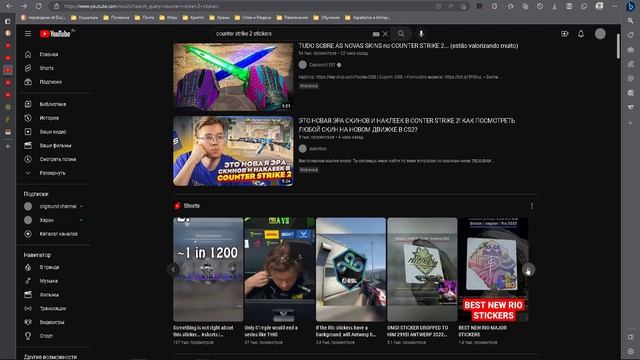Open the BEST NEW RIO STICKERS short
The image size is (640, 360).
(493, 269)
